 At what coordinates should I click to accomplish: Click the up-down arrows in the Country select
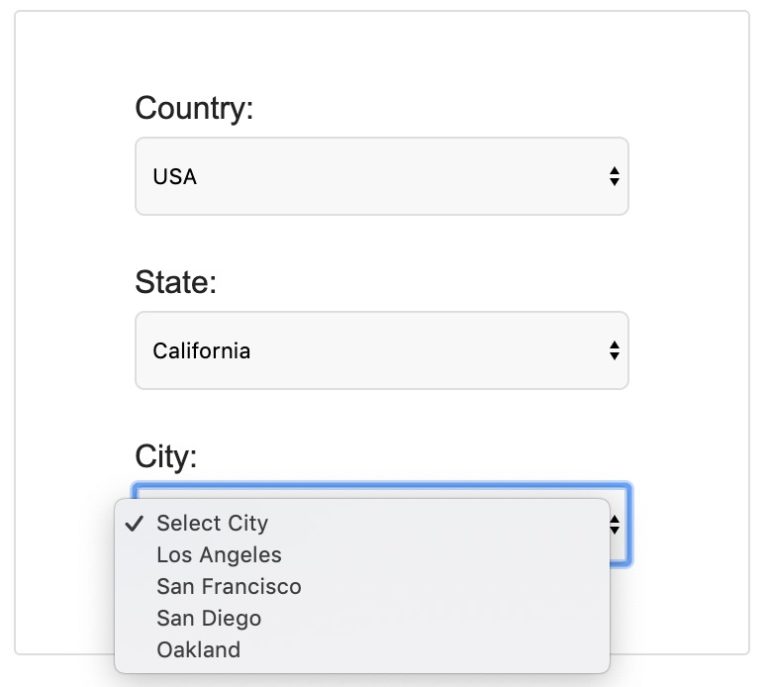point(614,177)
